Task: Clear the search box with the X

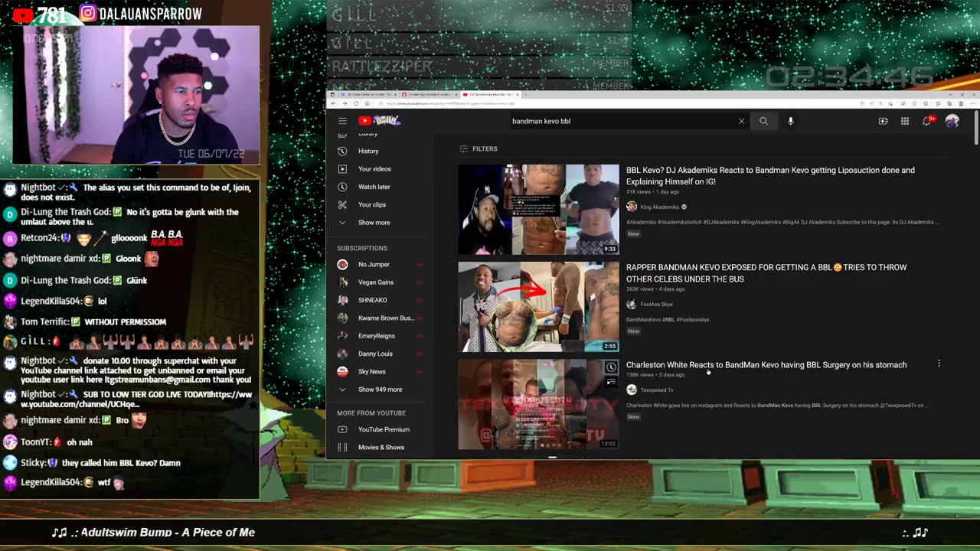Action: (741, 121)
